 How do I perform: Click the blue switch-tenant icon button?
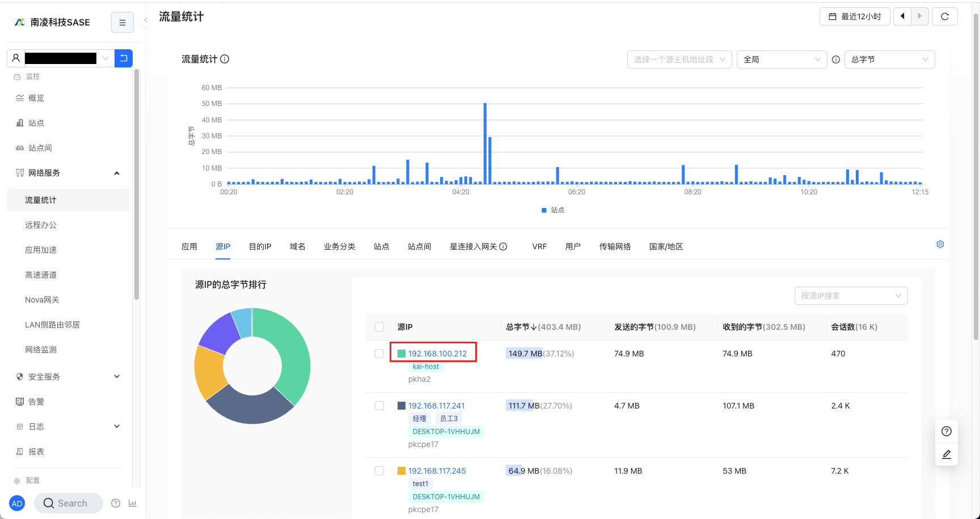(x=124, y=58)
